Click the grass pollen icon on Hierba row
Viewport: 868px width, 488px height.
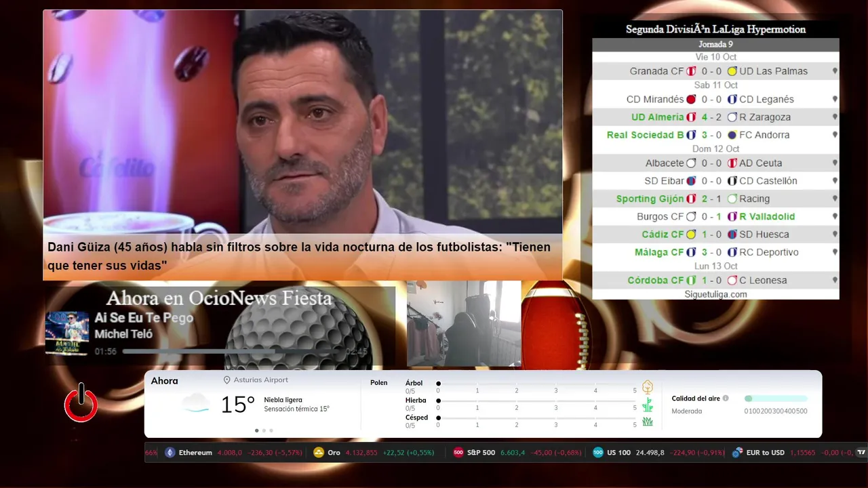(x=648, y=405)
